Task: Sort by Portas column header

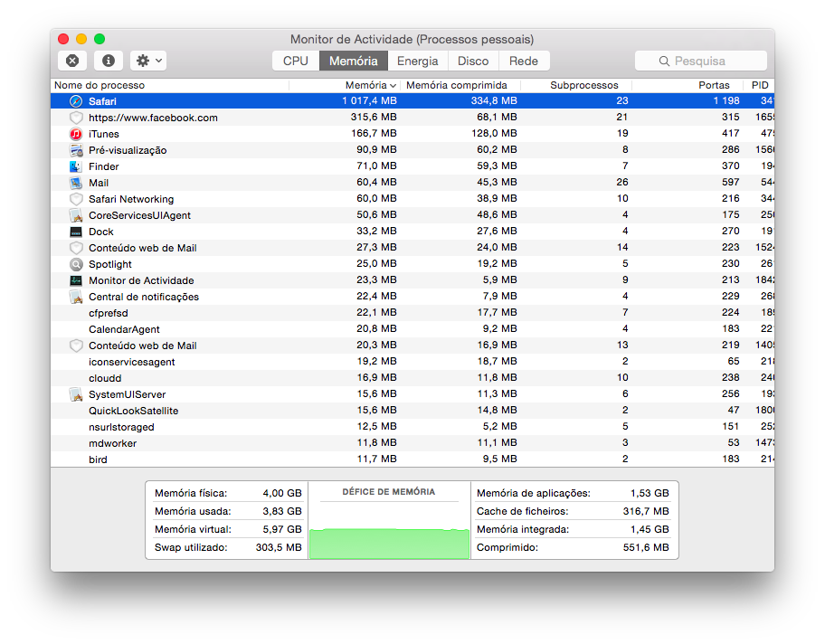Action: (687, 85)
